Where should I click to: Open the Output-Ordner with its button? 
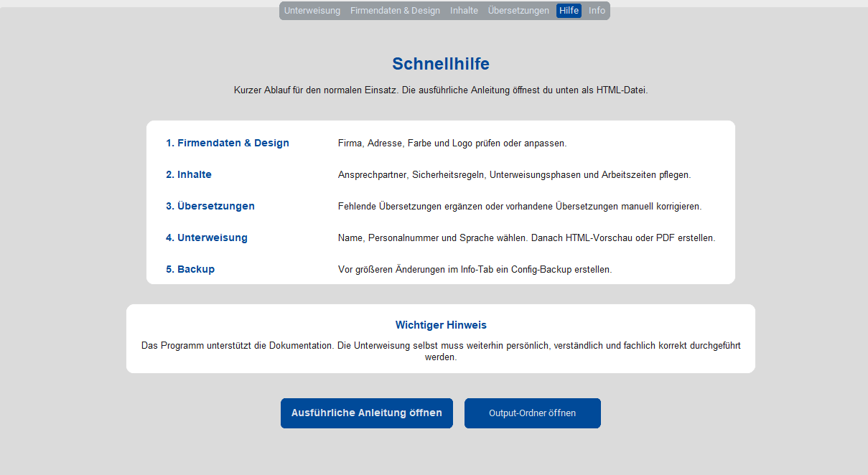532,413
